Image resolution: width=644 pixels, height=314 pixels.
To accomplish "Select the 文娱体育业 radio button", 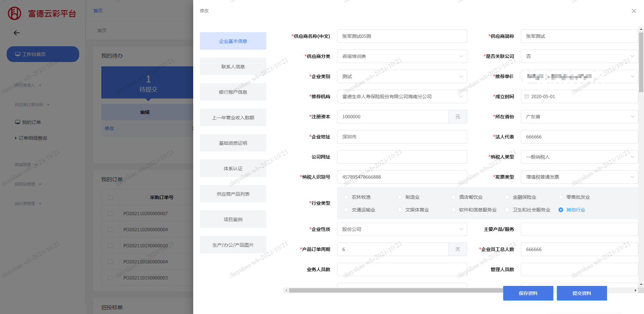I will (x=400, y=210).
